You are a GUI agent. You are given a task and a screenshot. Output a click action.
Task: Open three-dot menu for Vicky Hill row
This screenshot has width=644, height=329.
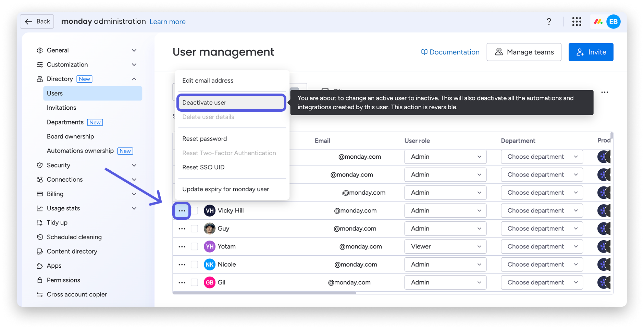click(x=182, y=211)
